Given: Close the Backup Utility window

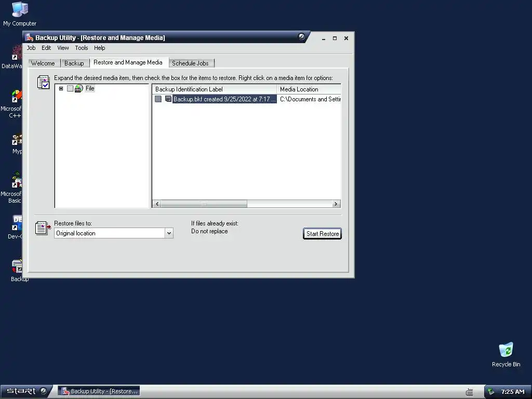Looking at the screenshot, I should point(346,38).
